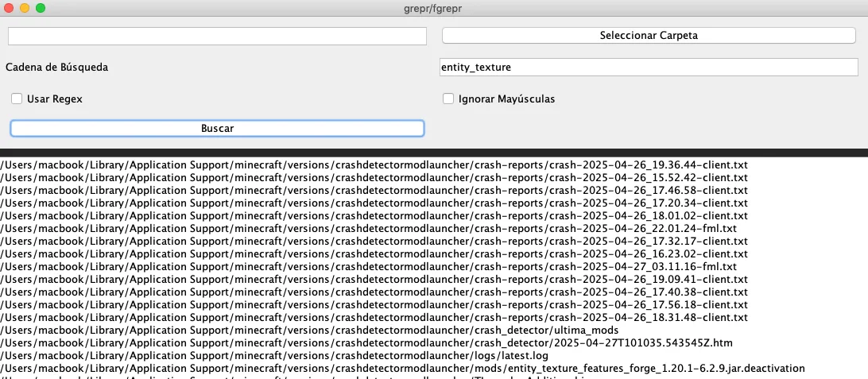Click the entity_texture_features_forge jar.deactivation result

tap(402, 368)
